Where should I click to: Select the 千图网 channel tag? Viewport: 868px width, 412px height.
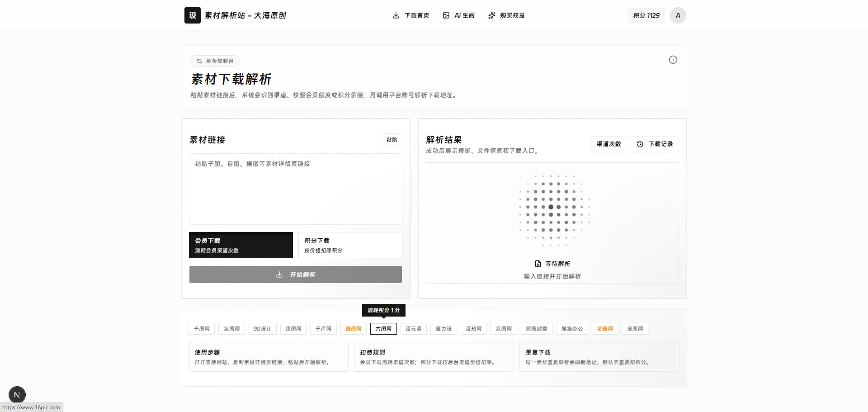(202, 329)
